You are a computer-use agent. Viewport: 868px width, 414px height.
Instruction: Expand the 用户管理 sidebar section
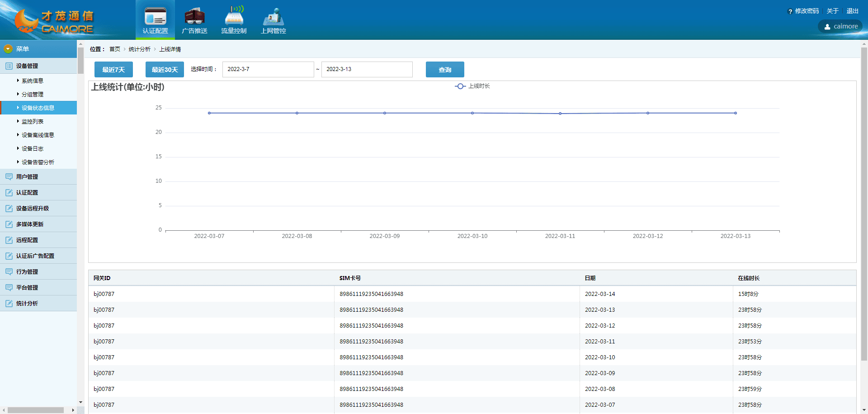[27, 177]
